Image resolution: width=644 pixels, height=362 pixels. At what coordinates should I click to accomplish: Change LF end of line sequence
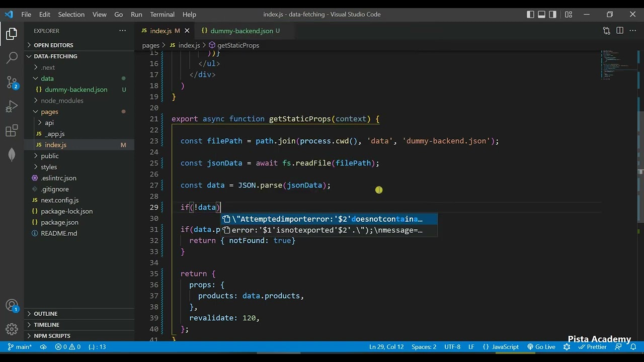point(471,347)
